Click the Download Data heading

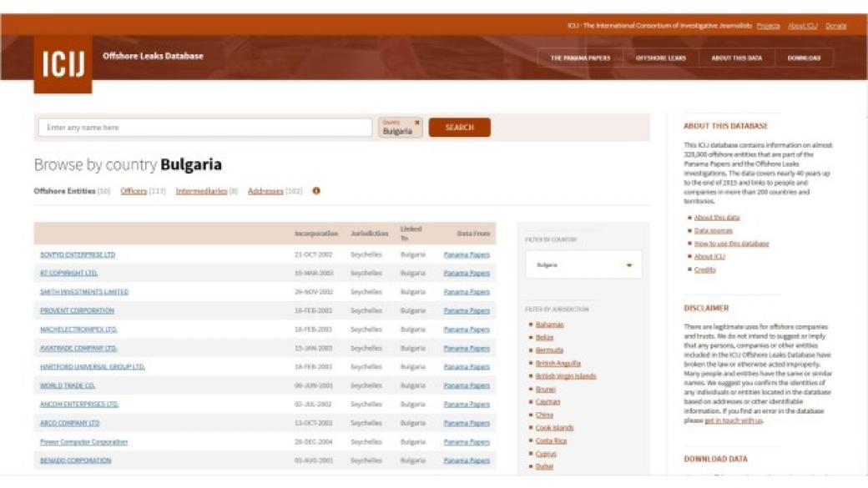(x=715, y=460)
